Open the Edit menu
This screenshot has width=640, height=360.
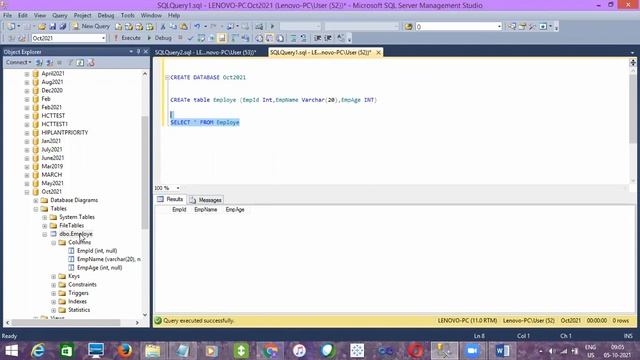click(23, 16)
